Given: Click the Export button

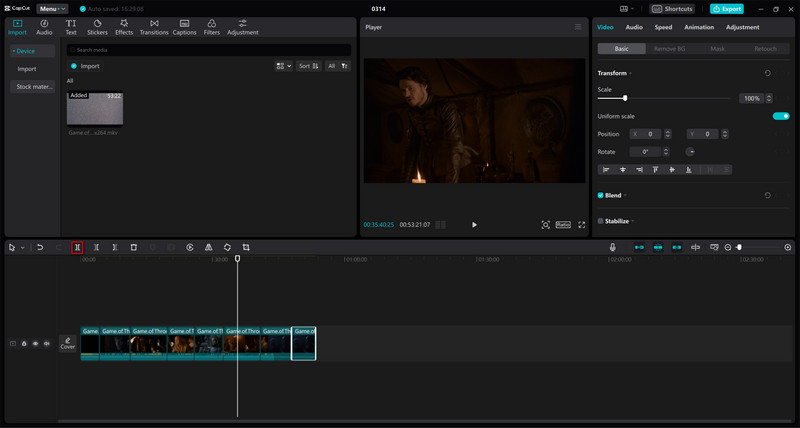Looking at the screenshot, I should 727,9.
